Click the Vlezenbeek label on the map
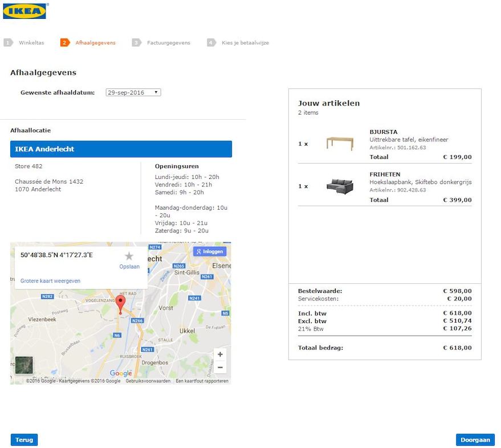501x448 pixels. pos(42,319)
